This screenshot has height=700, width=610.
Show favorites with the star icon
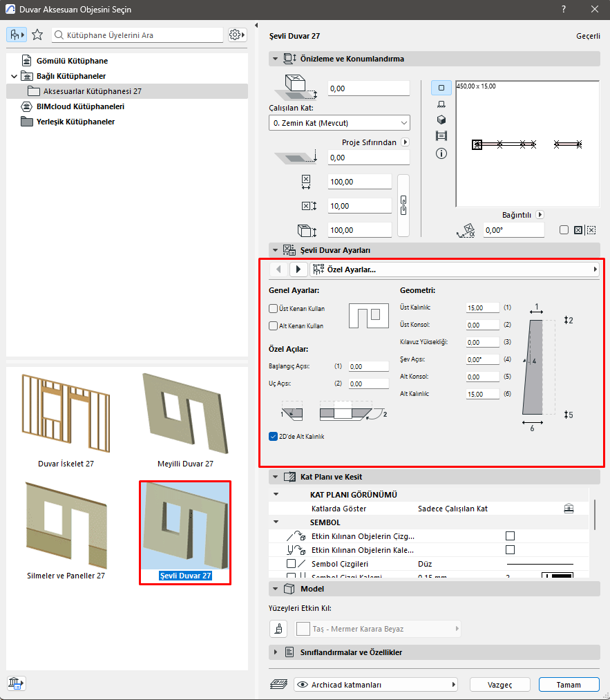(x=37, y=35)
